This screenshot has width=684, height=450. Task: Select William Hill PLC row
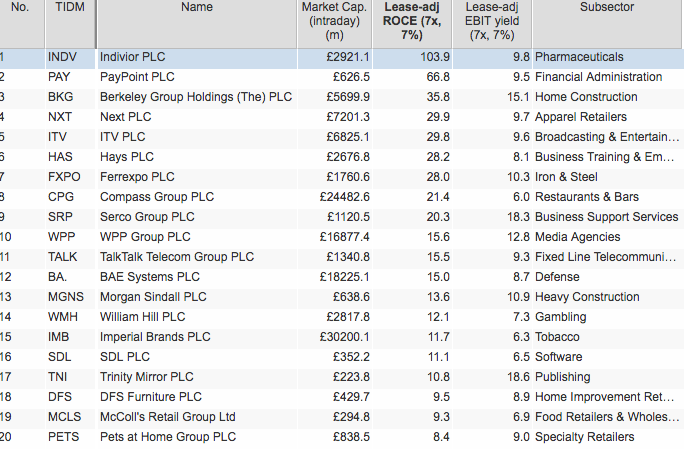coord(143,317)
